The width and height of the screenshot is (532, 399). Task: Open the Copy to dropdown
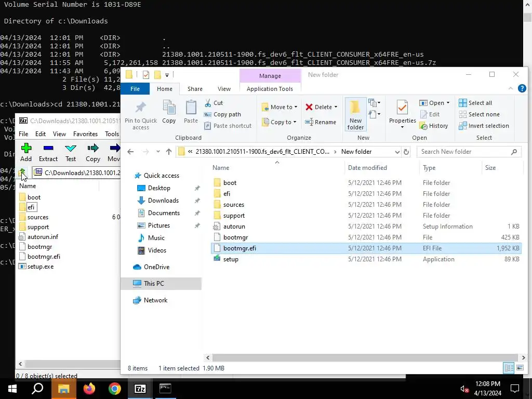pos(279,122)
